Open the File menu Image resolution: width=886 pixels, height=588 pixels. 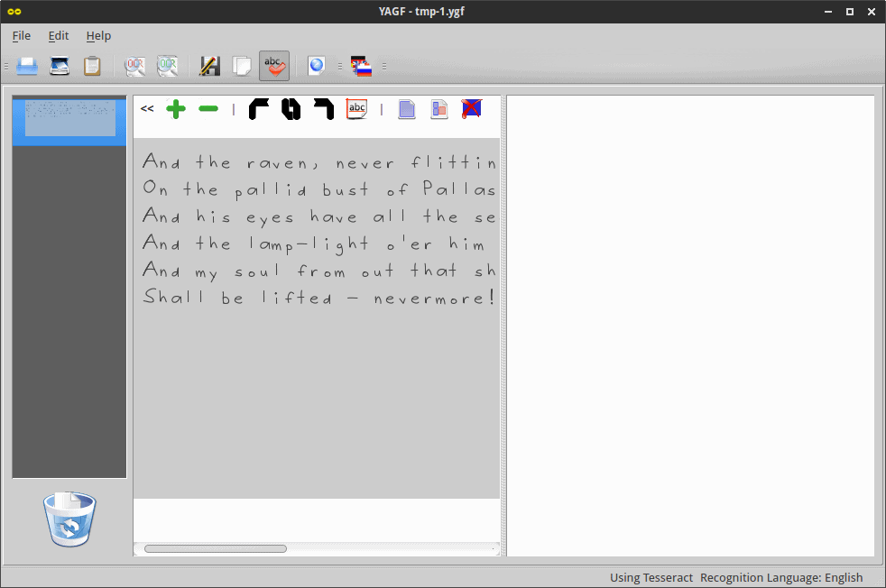coord(22,35)
